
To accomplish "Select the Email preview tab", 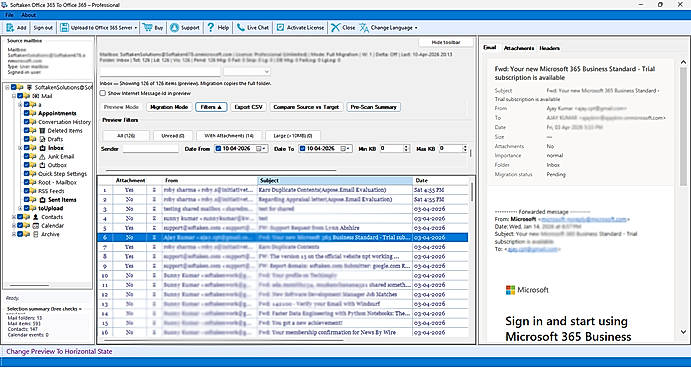I will point(490,48).
